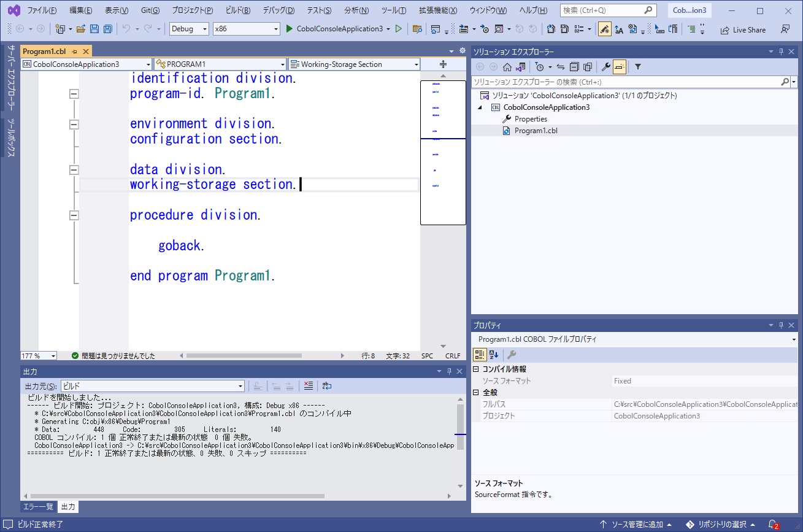Open the Debug (デバッグ) menu

point(279,10)
